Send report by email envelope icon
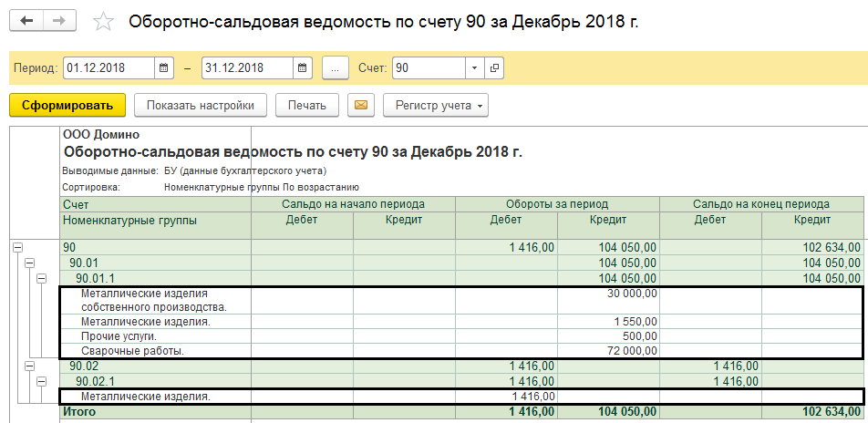868x423 pixels. pos(360,105)
